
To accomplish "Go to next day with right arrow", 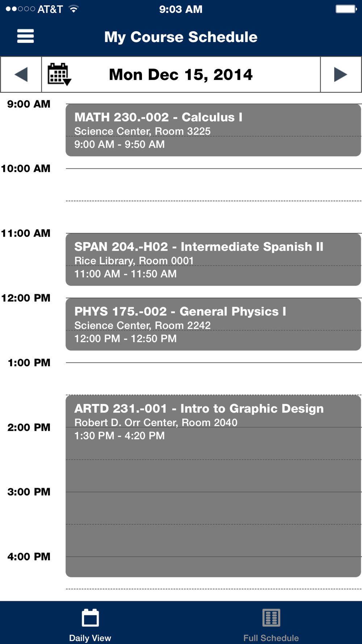I will pos(340,75).
